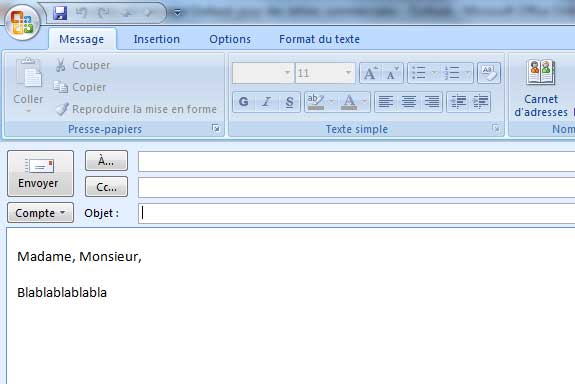Open the Presse-papiers dialog launcher
575x384 pixels.
click(216, 128)
